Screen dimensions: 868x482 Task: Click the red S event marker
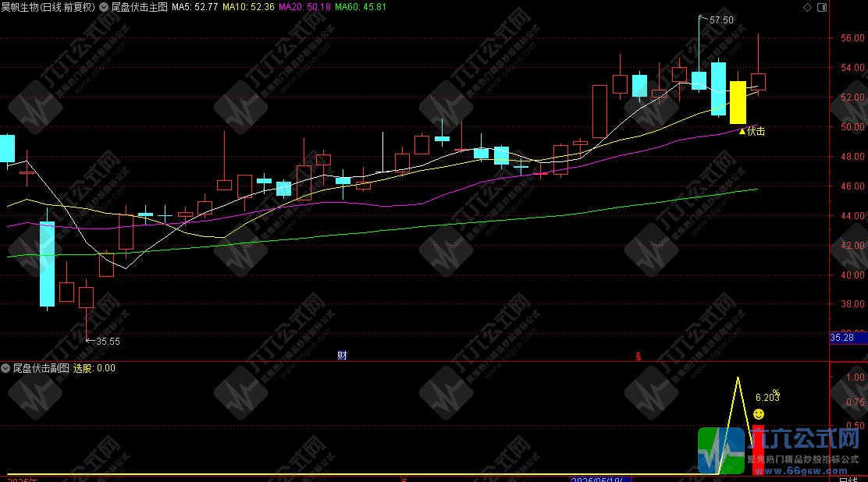click(x=638, y=356)
